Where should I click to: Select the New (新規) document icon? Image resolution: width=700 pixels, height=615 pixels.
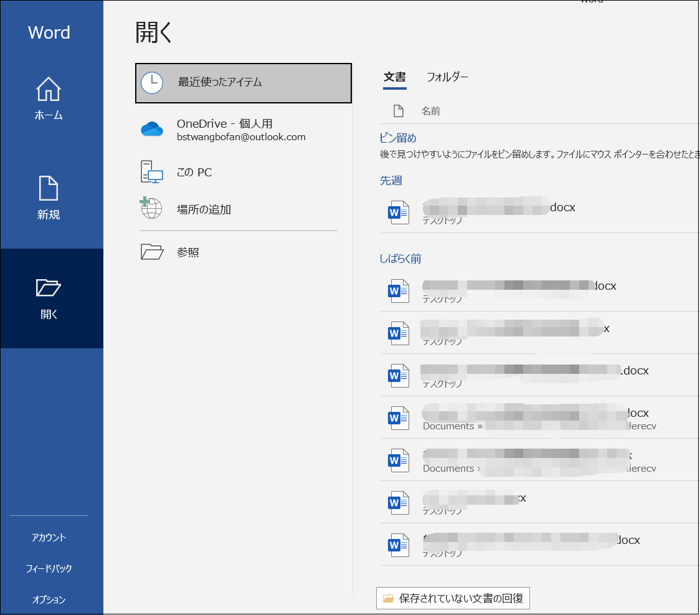(49, 188)
